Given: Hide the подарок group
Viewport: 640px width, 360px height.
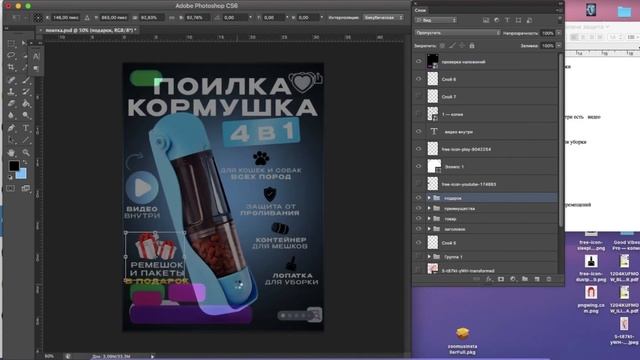Looking at the screenshot, I should click(x=418, y=198).
